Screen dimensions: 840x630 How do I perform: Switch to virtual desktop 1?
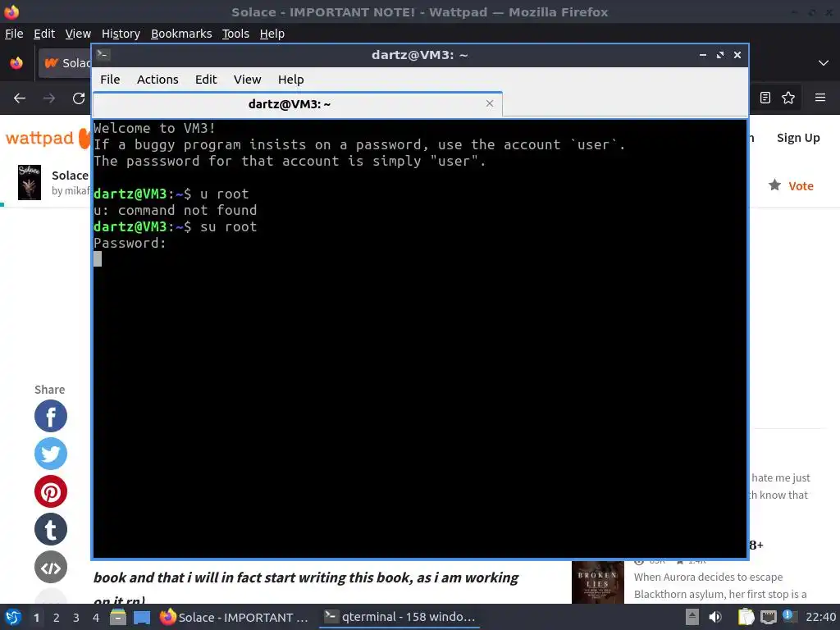[36, 618]
